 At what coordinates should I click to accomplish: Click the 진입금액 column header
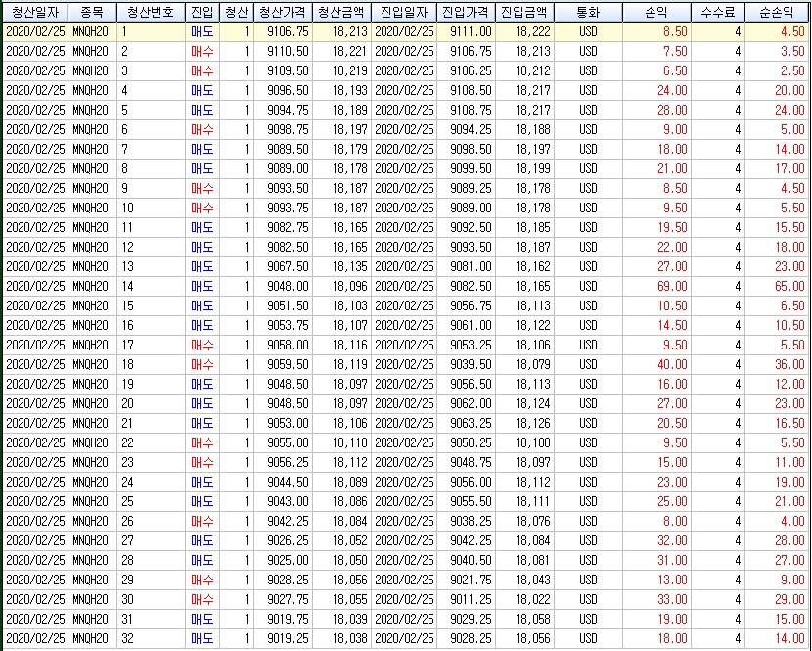coord(524,12)
